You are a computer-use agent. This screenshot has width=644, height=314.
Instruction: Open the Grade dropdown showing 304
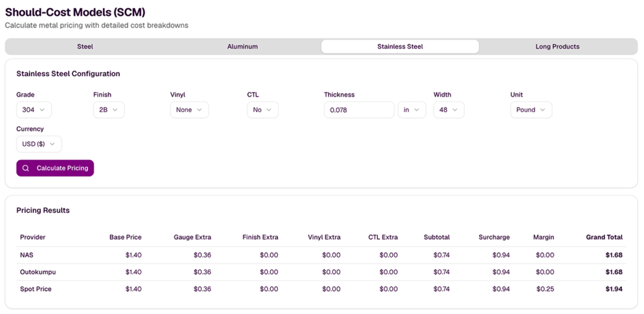(x=34, y=110)
